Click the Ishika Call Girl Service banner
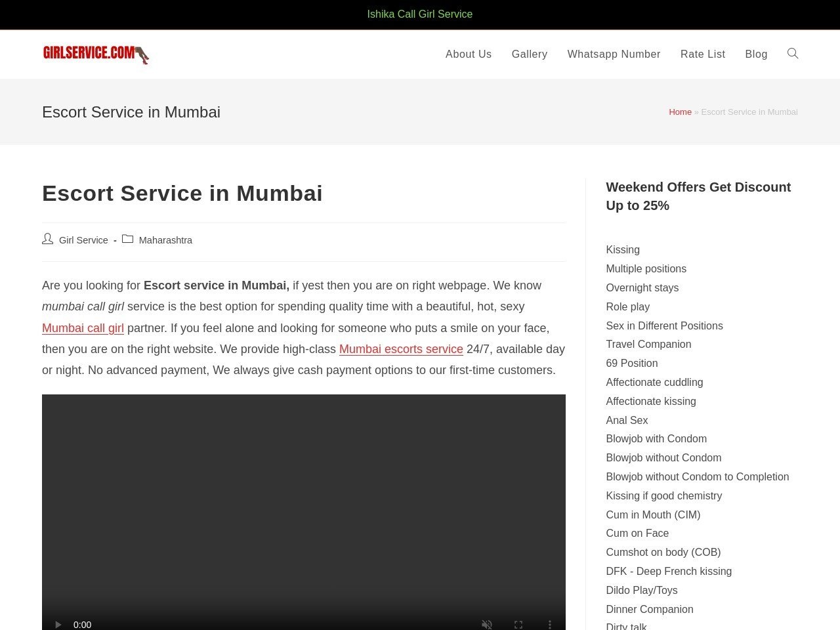 tap(419, 14)
